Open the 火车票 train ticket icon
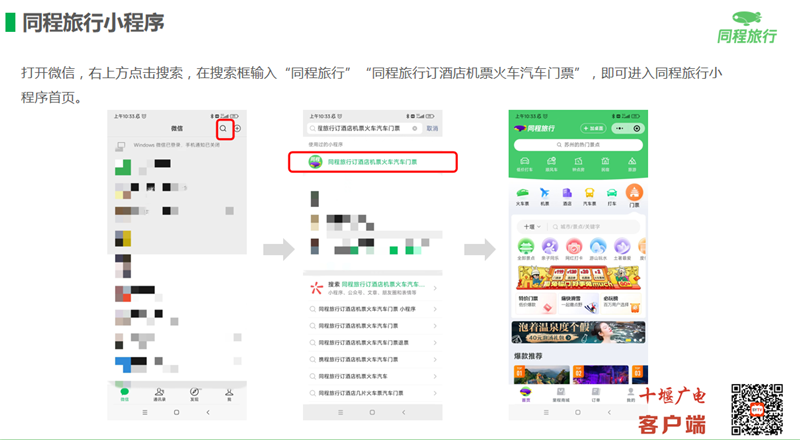This screenshot has height=440, width=800. pos(522,196)
